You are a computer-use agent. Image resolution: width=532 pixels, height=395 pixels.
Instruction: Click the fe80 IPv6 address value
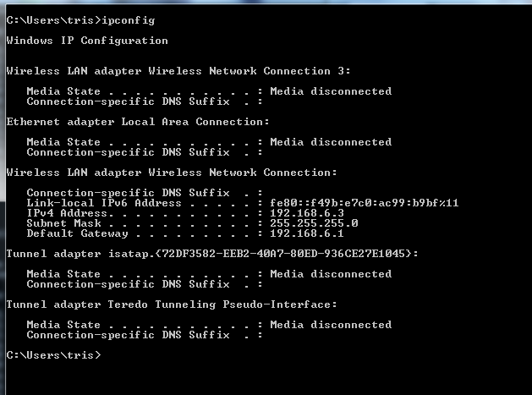point(365,203)
